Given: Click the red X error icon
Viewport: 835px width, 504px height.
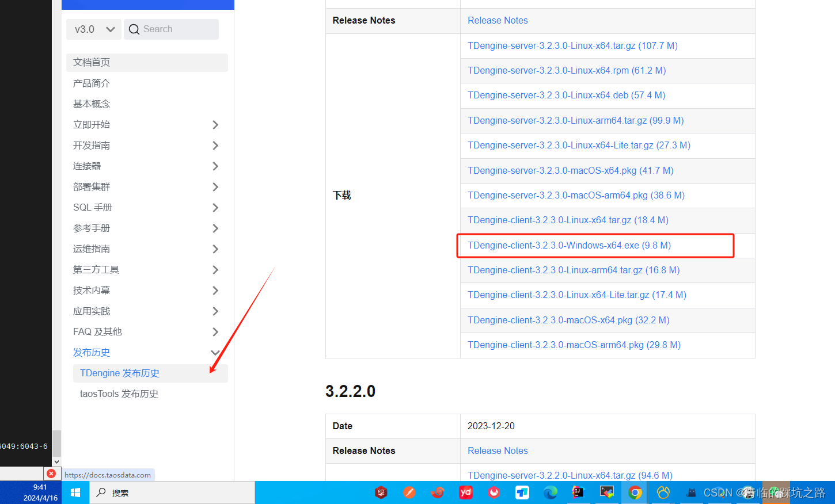Looking at the screenshot, I should (51, 474).
